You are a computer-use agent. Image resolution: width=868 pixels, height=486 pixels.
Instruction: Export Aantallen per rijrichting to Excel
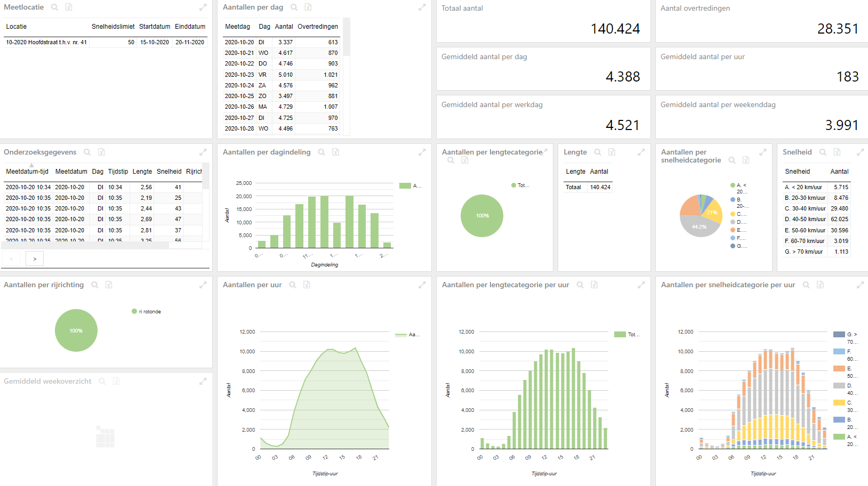tap(109, 285)
